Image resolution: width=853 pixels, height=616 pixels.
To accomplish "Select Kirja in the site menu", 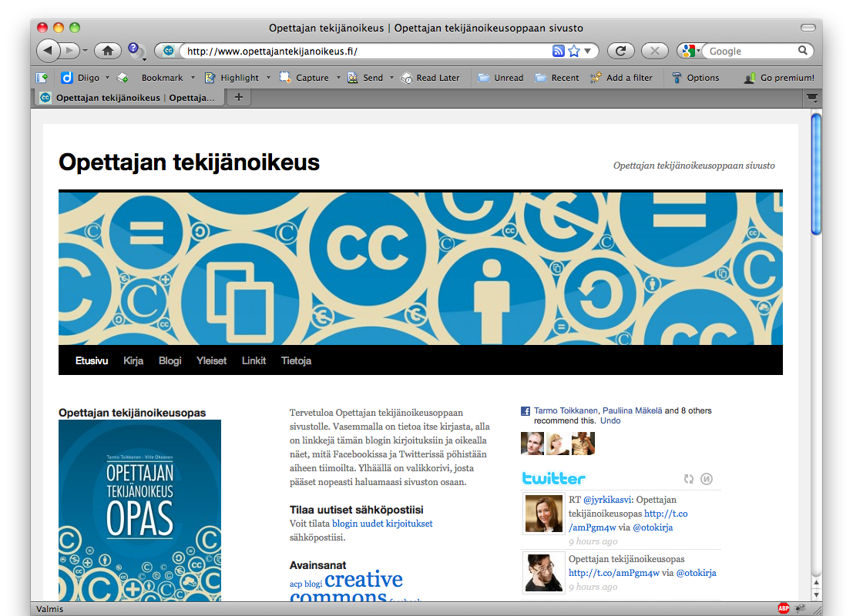I will (x=133, y=360).
